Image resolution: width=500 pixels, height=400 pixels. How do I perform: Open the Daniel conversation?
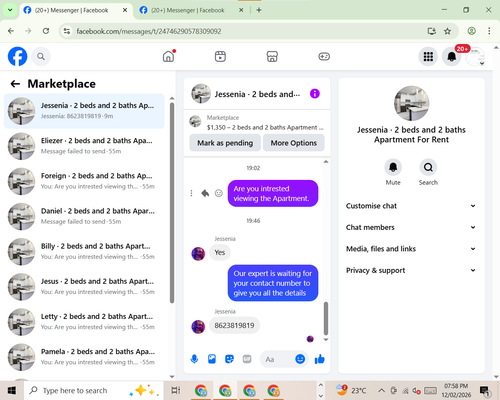[x=84, y=216]
